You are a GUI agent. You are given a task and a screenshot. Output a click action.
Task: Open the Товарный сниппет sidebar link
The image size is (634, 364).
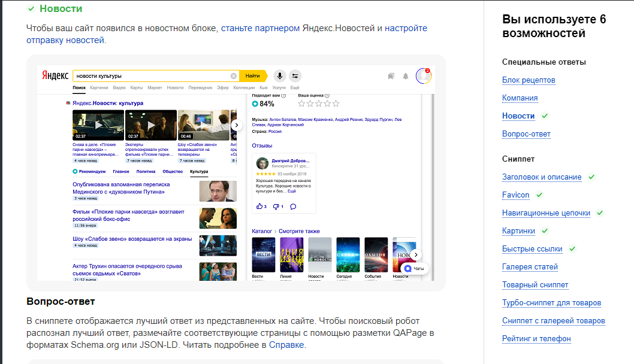[535, 285]
